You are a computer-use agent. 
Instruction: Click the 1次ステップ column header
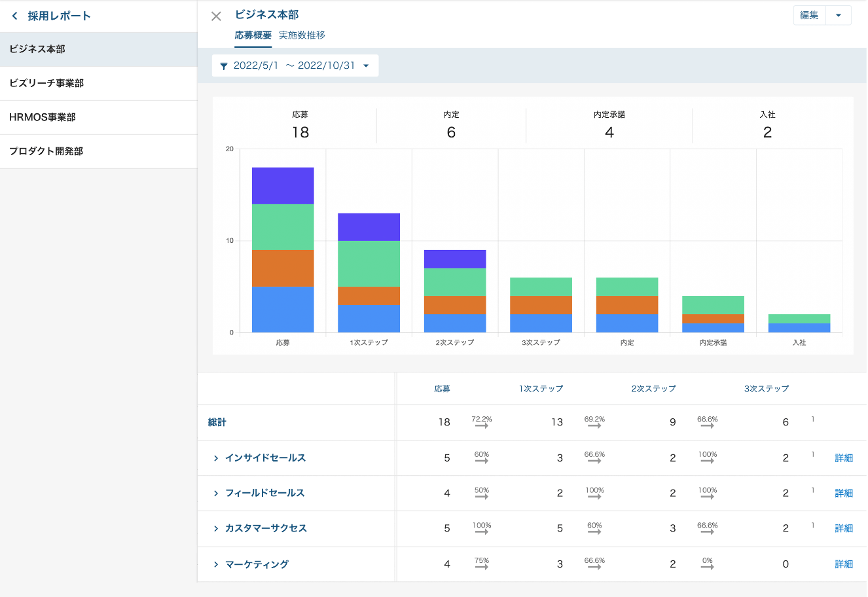(x=541, y=389)
